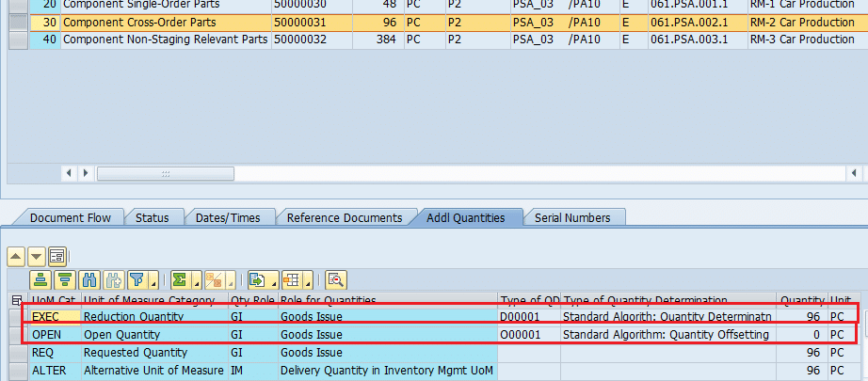Open the Serial Numbers tab

[572, 217]
